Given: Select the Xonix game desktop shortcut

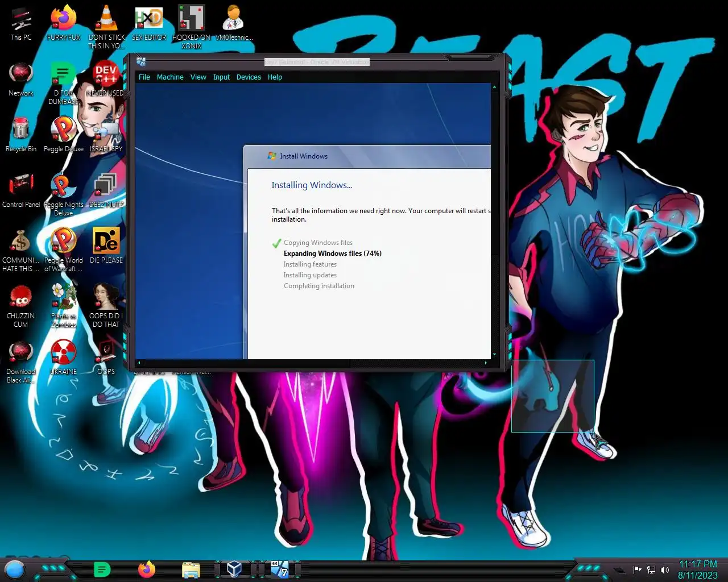Looking at the screenshot, I should (x=192, y=27).
